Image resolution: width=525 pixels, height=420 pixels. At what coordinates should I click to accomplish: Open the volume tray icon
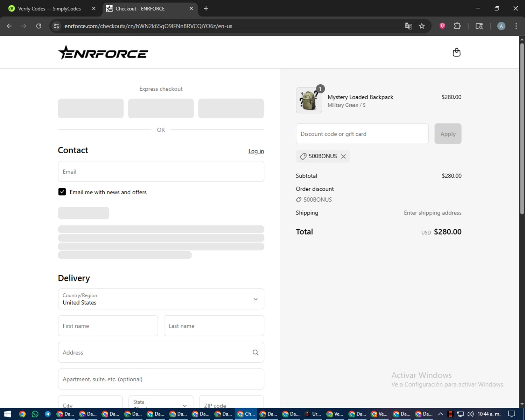coord(470,414)
